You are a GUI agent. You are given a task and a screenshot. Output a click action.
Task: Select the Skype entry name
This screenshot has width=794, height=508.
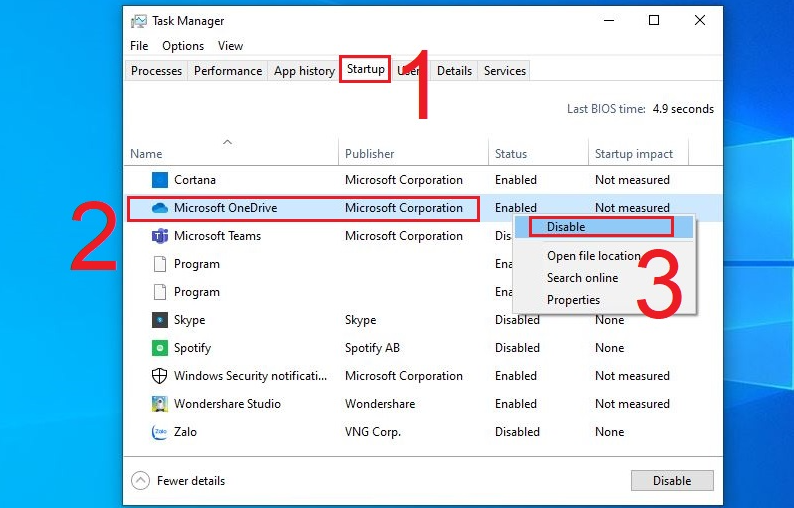point(189,320)
